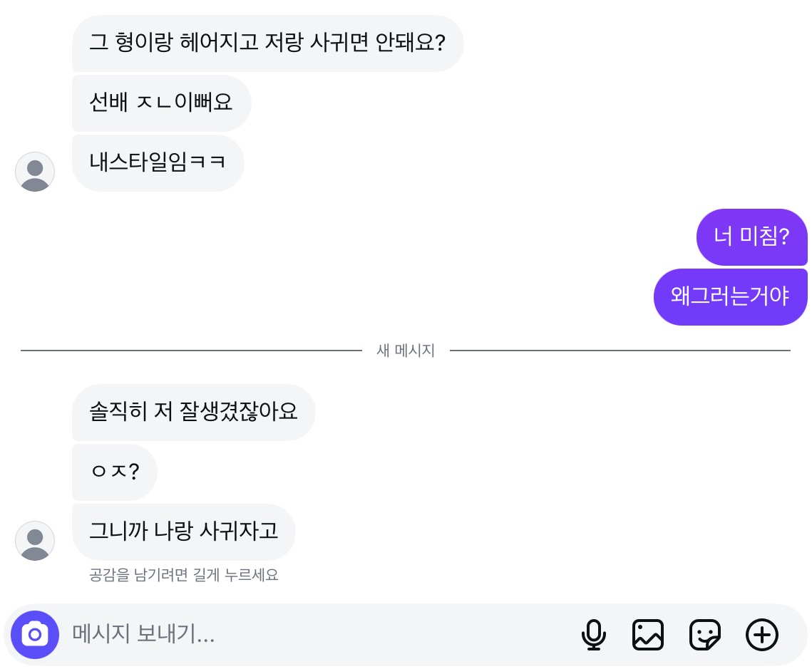Click the upper sender profile avatar
Viewport: 812px width, 669px height.
[35, 172]
